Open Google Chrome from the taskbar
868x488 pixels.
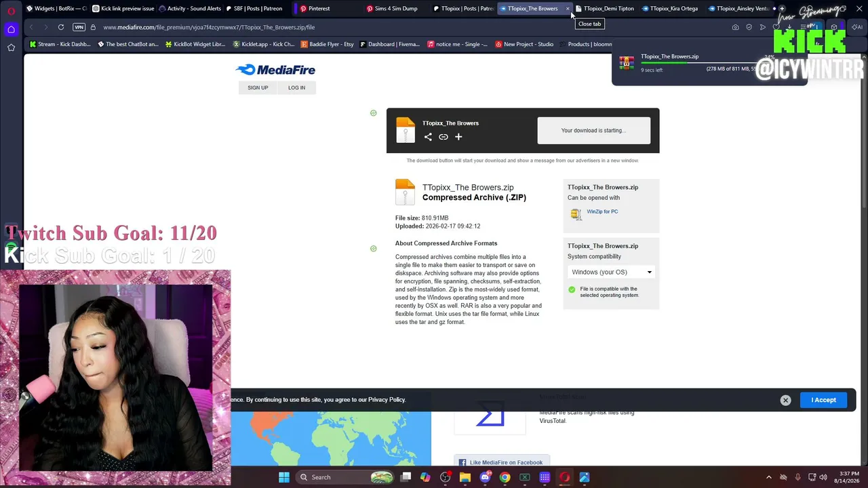(x=505, y=477)
